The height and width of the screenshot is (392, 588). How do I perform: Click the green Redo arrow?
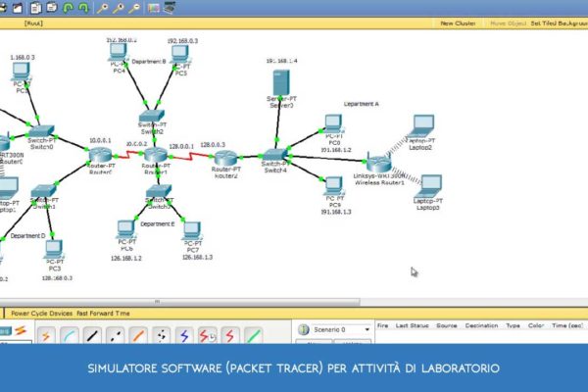pos(83,8)
